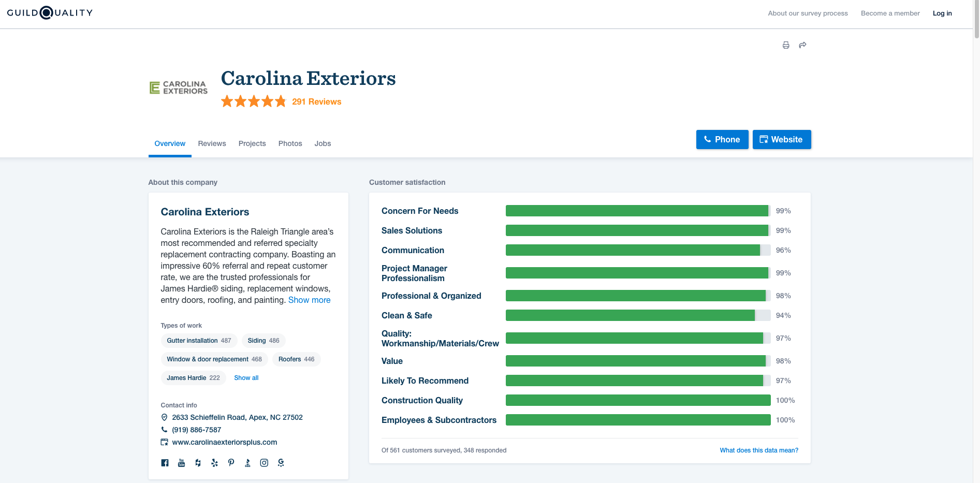Click the Carolina Exteriors logo image
Image resolution: width=980 pixels, height=483 pixels.
pyautogui.click(x=179, y=87)
